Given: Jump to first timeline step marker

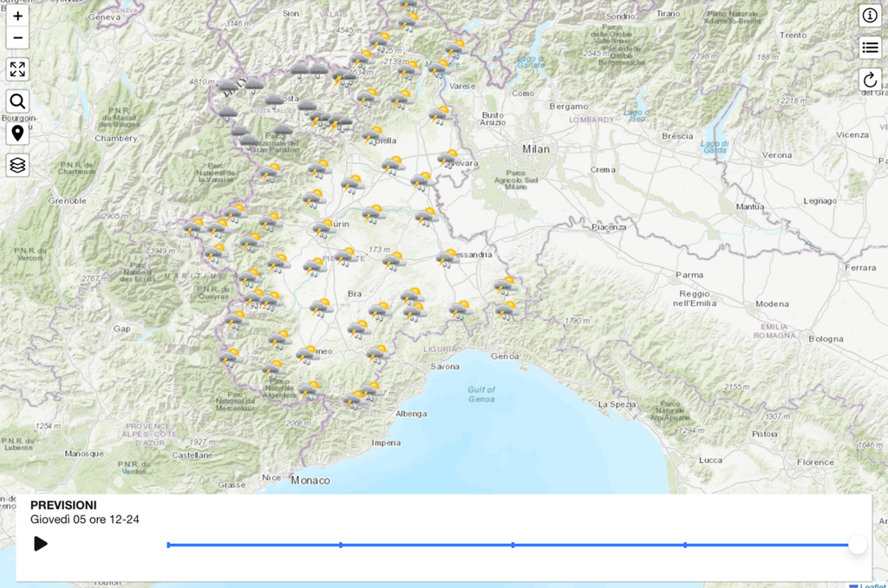Looking at the screenshot, I should pos(168,545).
